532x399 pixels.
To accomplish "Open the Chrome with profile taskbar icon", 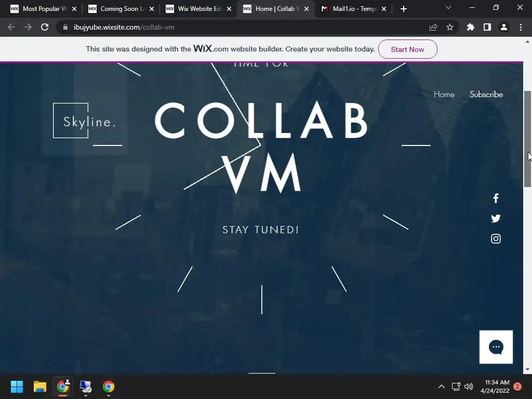I will pyautogui.click(x=63, y=387).
